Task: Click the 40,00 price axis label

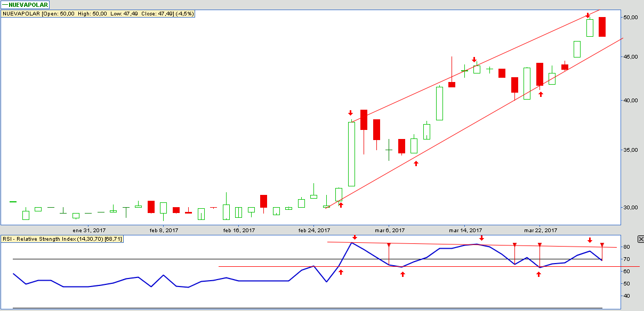Action: click(631, 100)
